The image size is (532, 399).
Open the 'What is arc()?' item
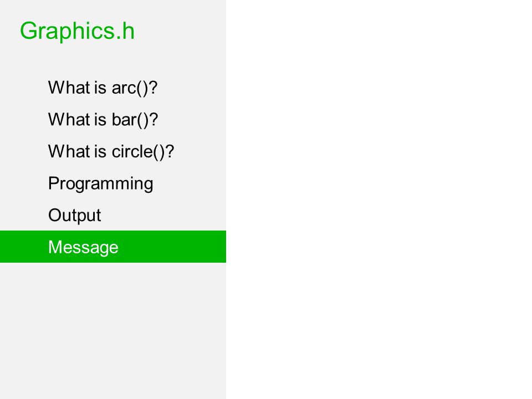point(103,88)
